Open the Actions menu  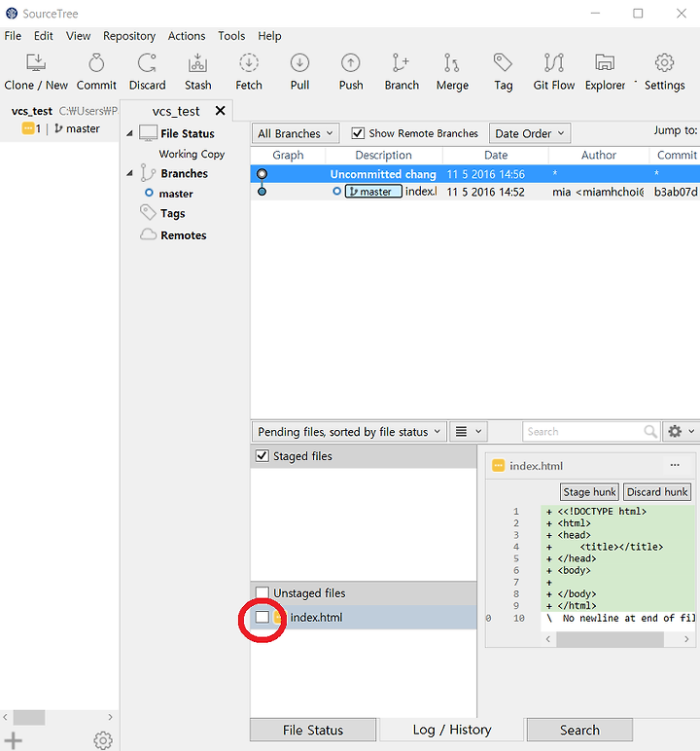click(x=187, y=36)
